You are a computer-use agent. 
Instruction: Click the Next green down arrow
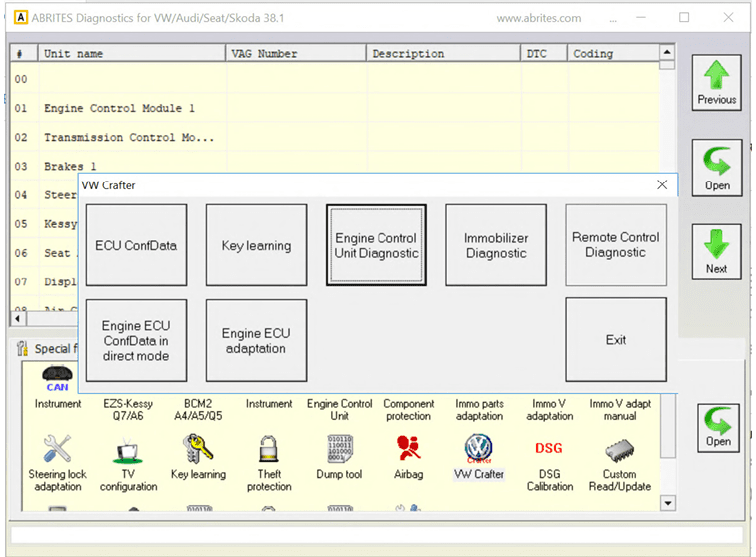(x=716, y=251)
